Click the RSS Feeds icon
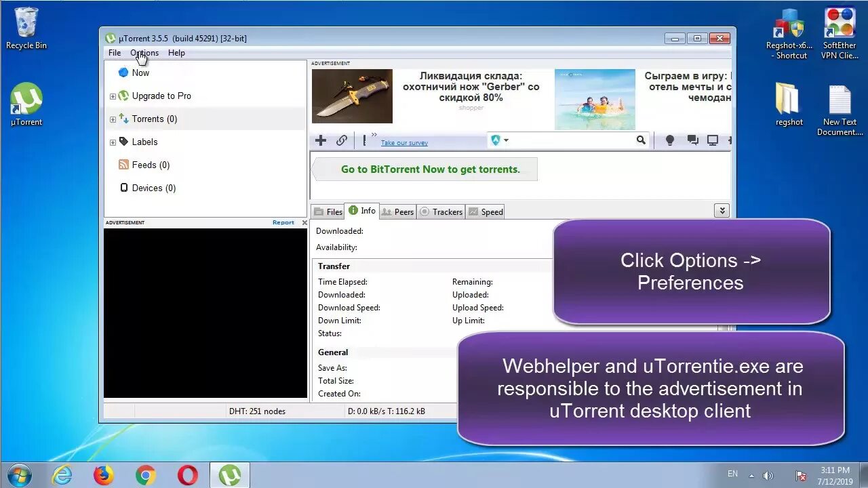The image size is (868, 488). point(123,165)
